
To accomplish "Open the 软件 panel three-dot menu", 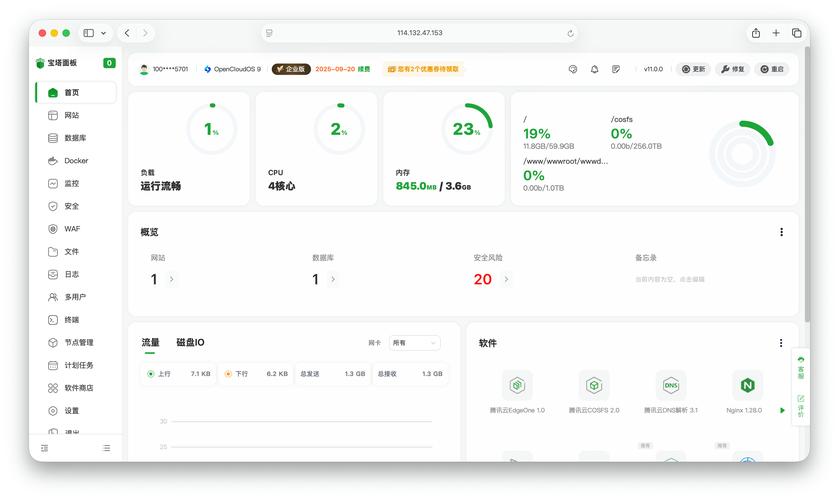I will [x=781, y=343].
